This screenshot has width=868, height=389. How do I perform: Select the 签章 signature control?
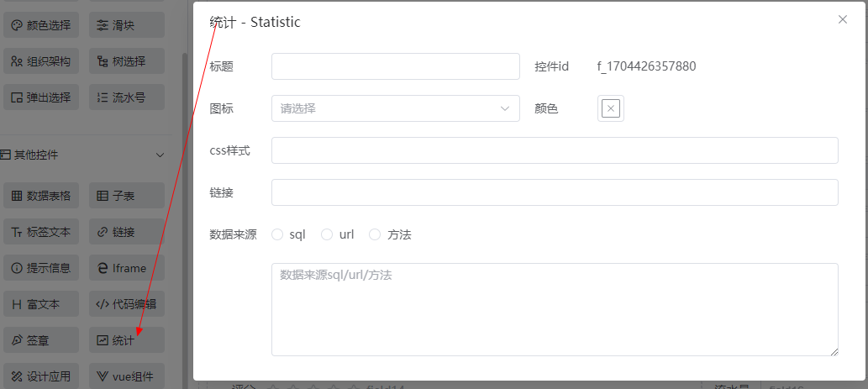pyautogui.click(x=41, y=340)
